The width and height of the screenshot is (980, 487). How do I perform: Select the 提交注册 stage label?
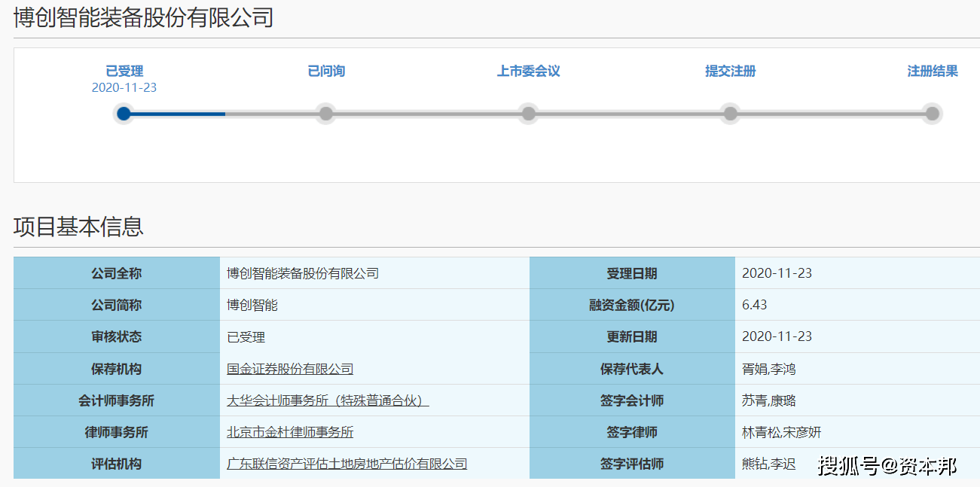[x=731, y=72]
